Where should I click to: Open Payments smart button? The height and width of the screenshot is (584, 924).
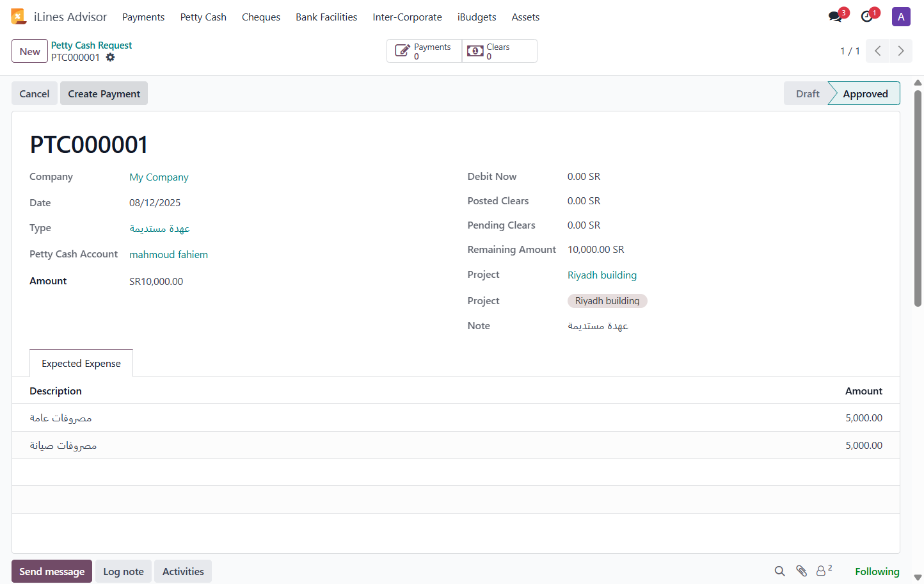[424, 51]
